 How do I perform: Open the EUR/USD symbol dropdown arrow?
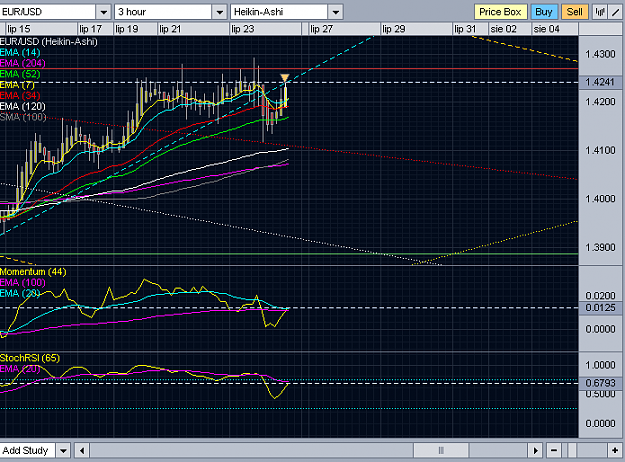(x=104, y=12)
